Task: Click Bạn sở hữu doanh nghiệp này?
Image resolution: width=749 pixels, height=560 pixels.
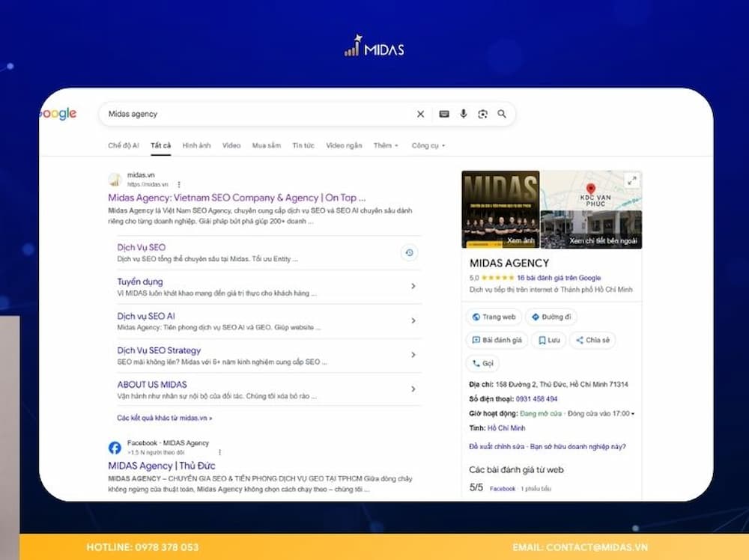Action: [x=578, y=447]
